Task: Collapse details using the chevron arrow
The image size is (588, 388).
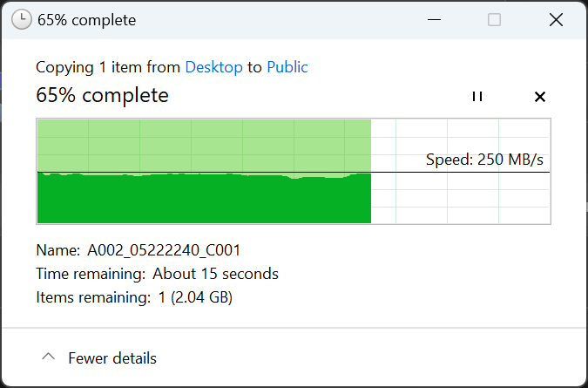Action: (49, 357)
